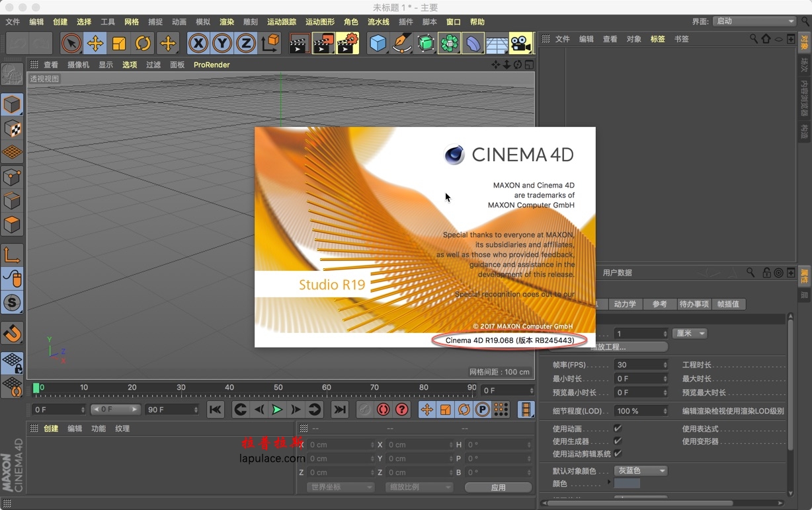Select Edges mode
The height and width of the screenshot is (510, 812).
(x=12, y=200)
